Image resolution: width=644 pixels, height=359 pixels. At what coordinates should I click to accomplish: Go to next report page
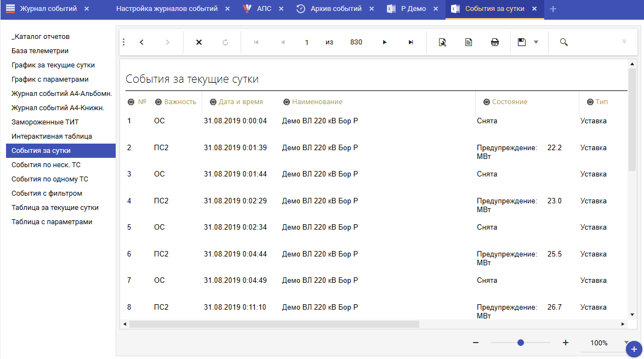385,42
